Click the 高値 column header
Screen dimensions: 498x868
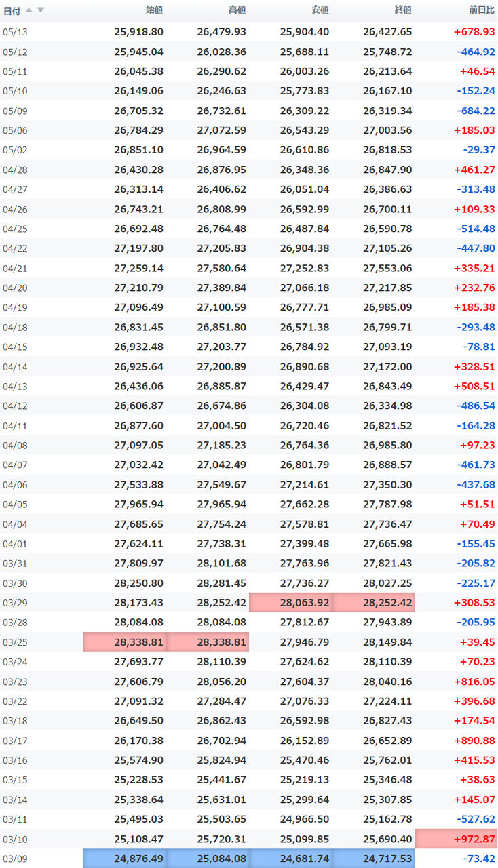(237, 11)
